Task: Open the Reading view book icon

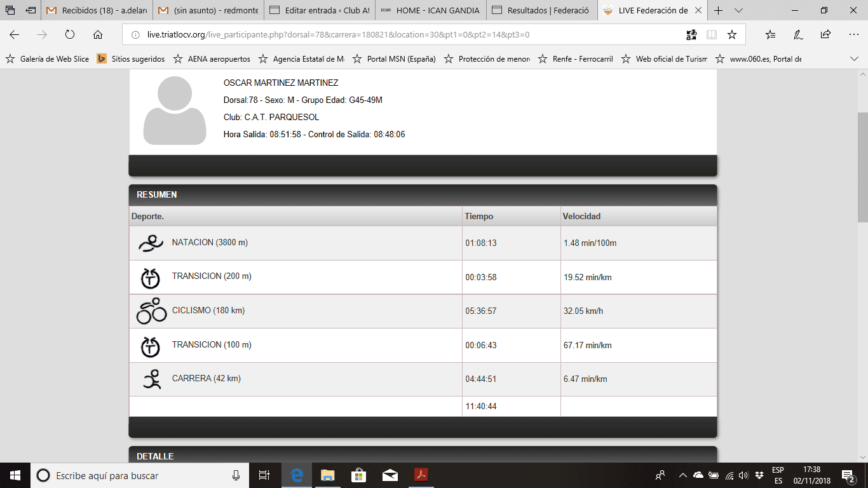Action: (x=712, y=35)
